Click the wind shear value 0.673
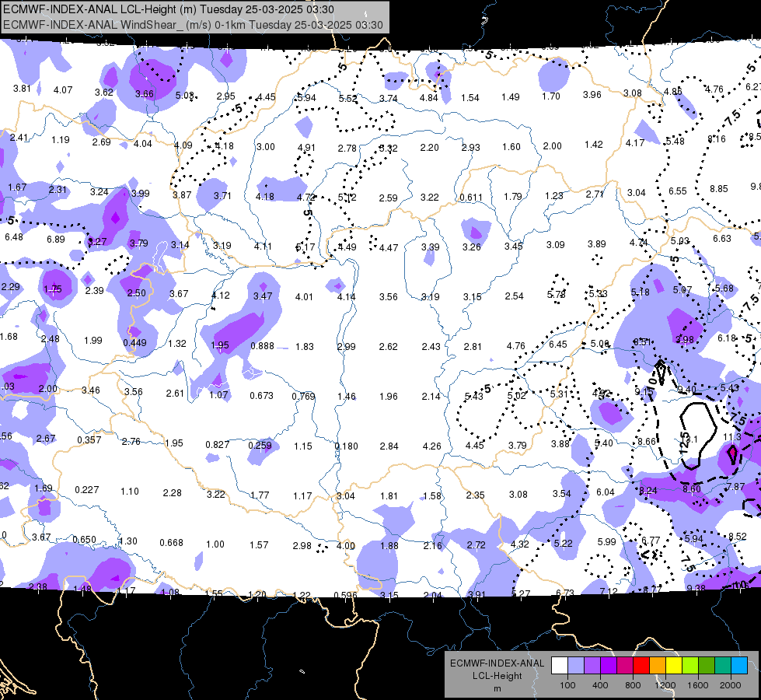Screen dimensions: 761x700 pyautogui.click(x=262, y=396)
